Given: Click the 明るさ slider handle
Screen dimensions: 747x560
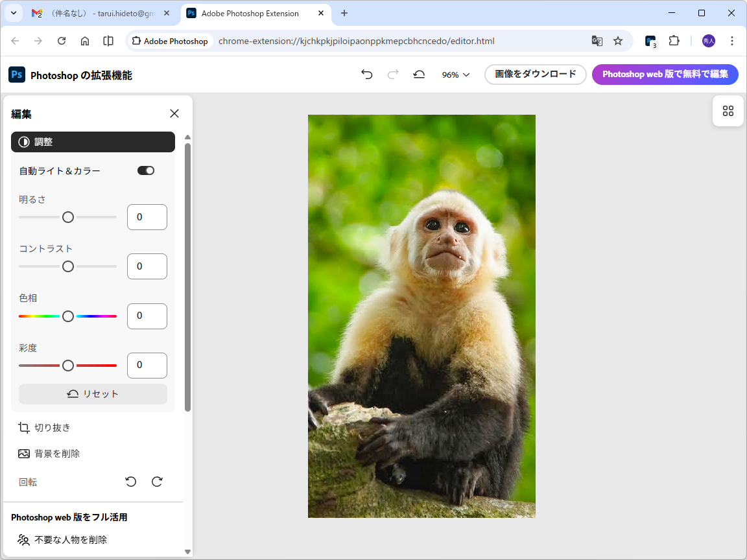Looking at the screenshot, I should [x=68, y=217].
